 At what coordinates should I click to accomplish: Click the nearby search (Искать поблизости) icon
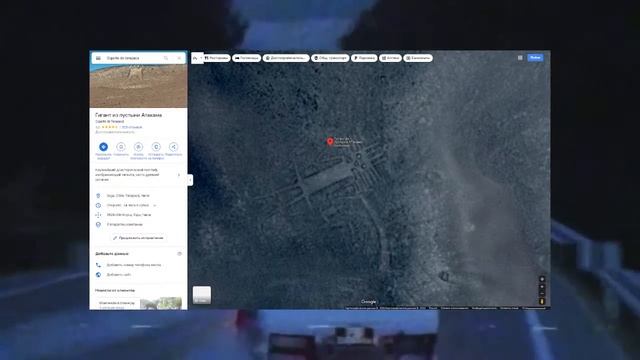point(138,147)
